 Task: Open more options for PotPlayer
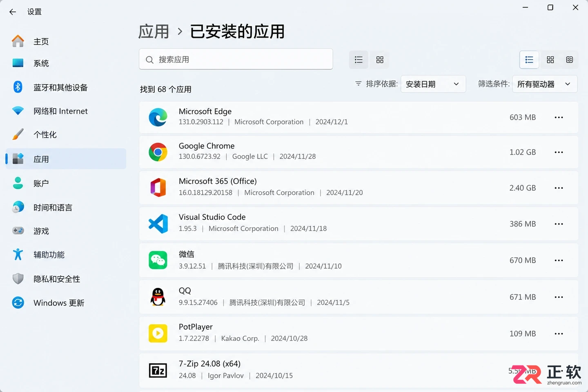(x=559, y=334)
